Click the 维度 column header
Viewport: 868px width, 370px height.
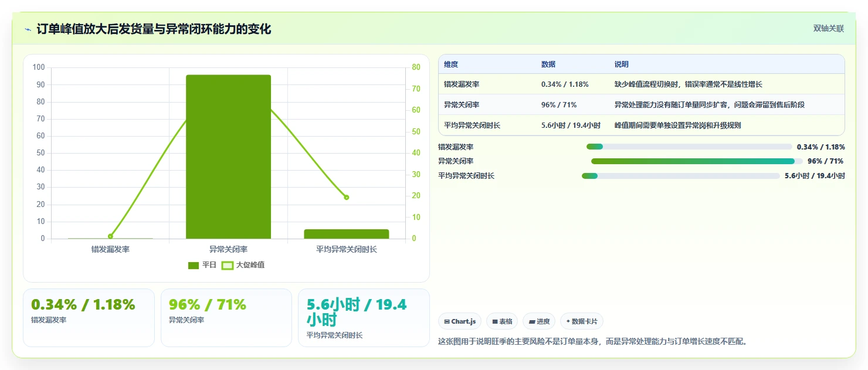click(x=451, y=64)
